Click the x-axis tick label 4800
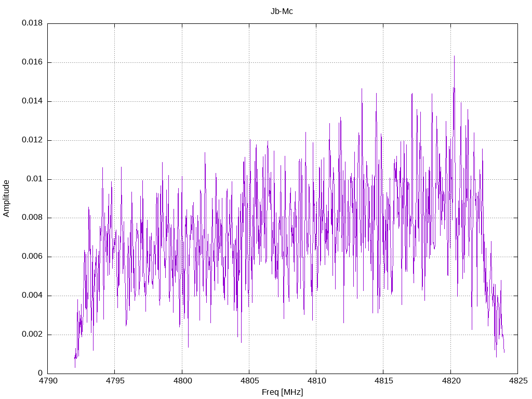The image size is (532, 399). 182,381
